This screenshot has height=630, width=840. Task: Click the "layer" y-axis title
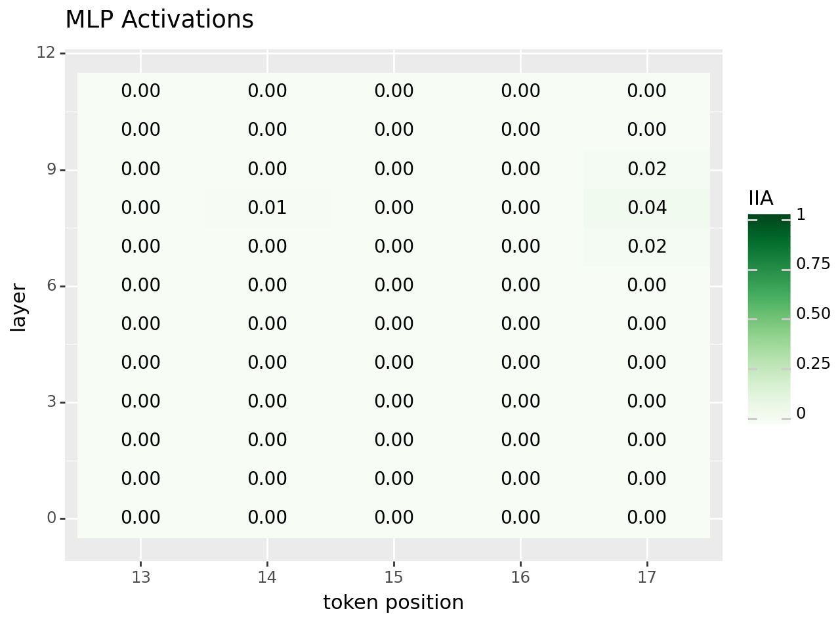pyautogui.click(x=19, y=307)
